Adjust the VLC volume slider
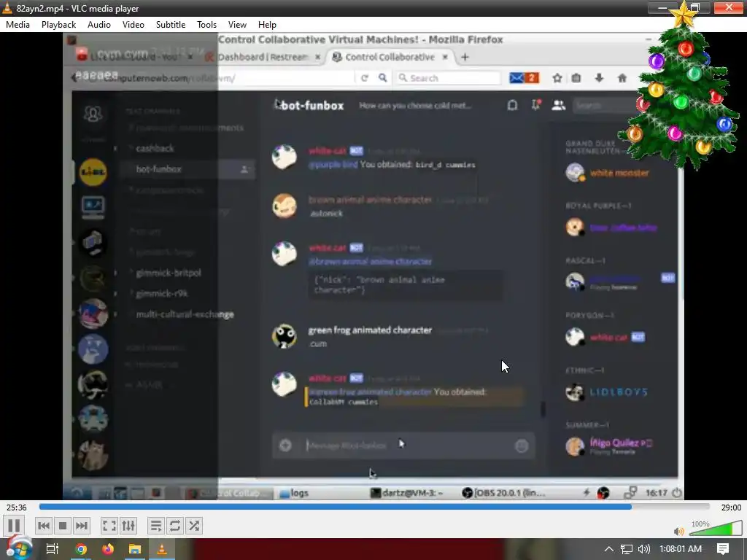 click(x=716, y=528)
